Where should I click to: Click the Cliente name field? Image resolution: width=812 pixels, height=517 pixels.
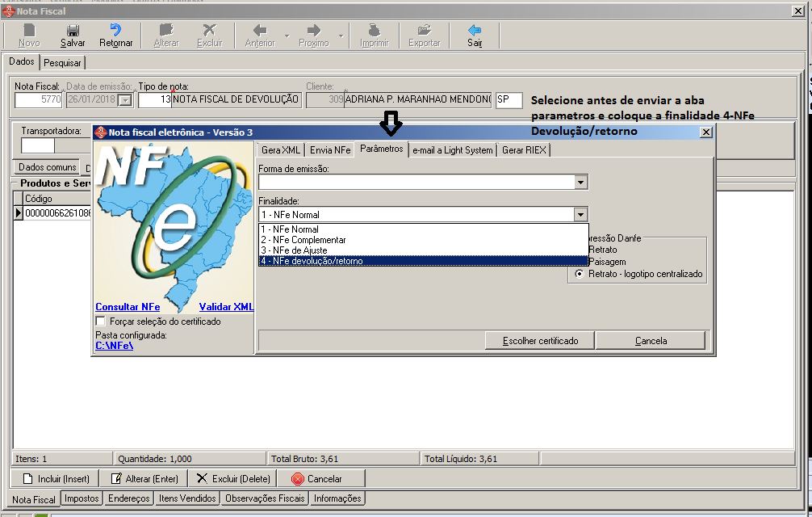coord(418,99)
